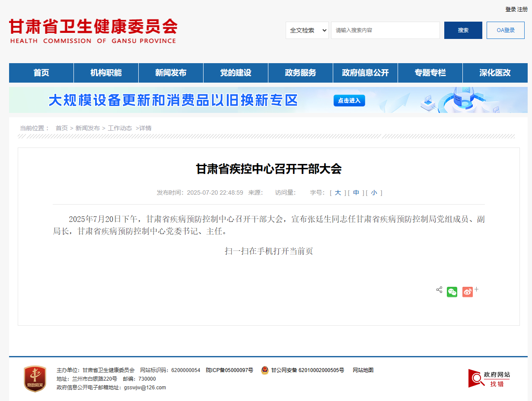Set the font size to 大 (large)
Viewport: 532px width, 401px height.
tap(338, 192)
